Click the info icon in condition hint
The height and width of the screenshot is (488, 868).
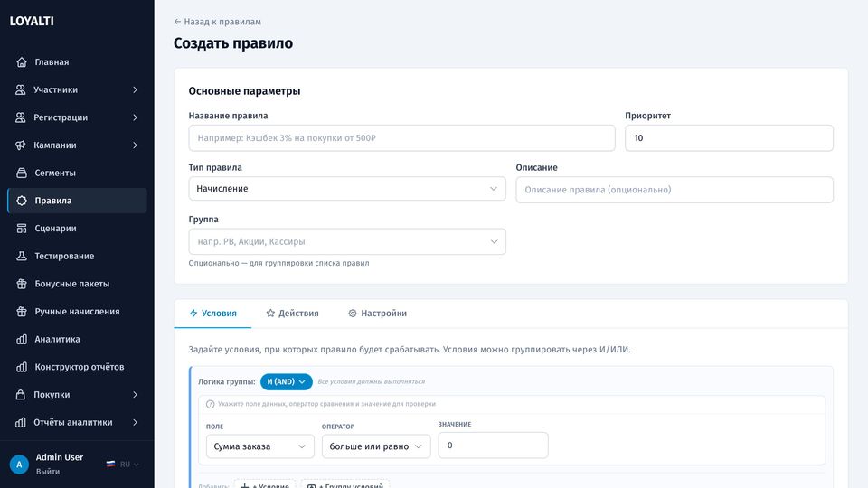tap(211, 404)
